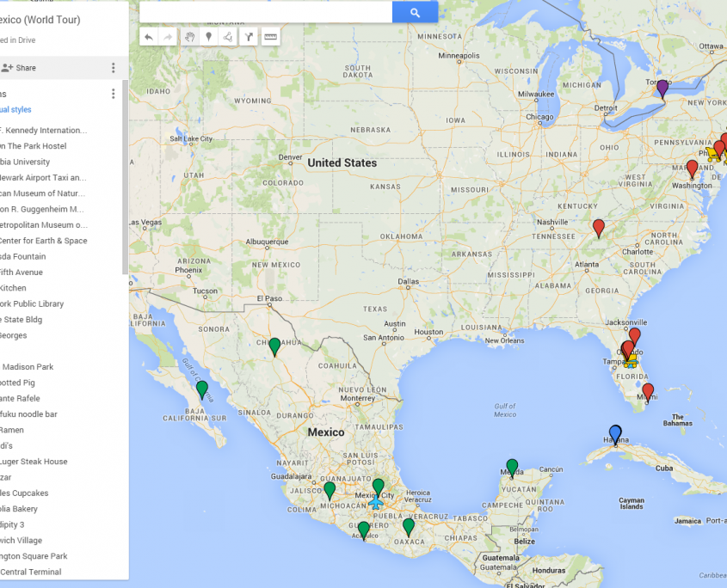Select the Fifth Avenue place entry
The width and height of the screenshot is (727, 588).
click(21, 272)
